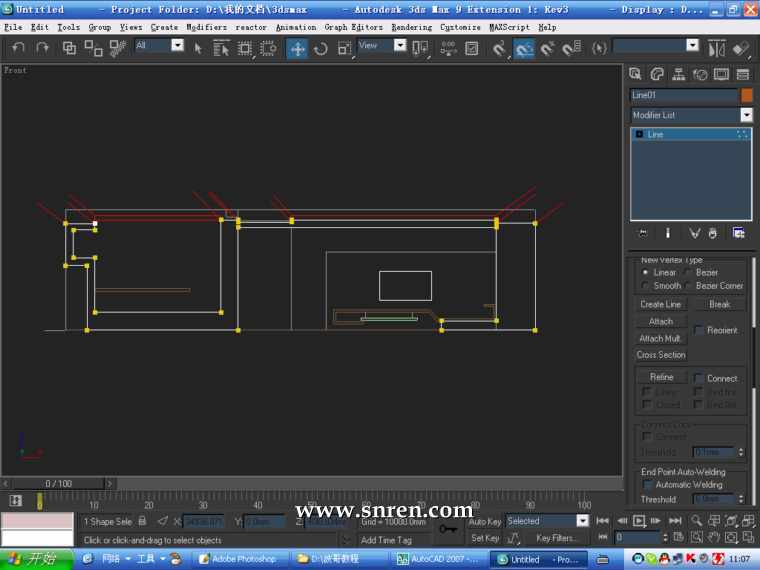Select the Smooth vertex type radio

645,286
